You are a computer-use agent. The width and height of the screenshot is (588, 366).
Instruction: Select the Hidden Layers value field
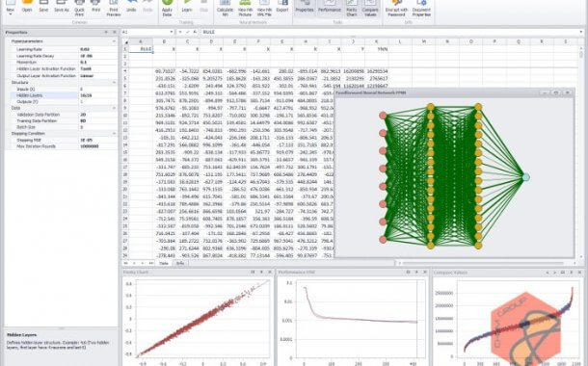pos(98,95)
